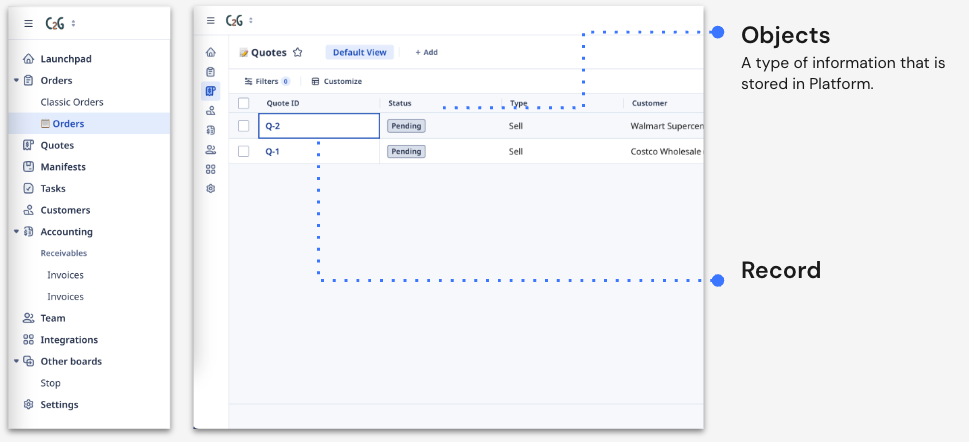The image size is (969, 442).
Task: Click the notepad icon beside the Quotes title
Action: tap(244, 53)
